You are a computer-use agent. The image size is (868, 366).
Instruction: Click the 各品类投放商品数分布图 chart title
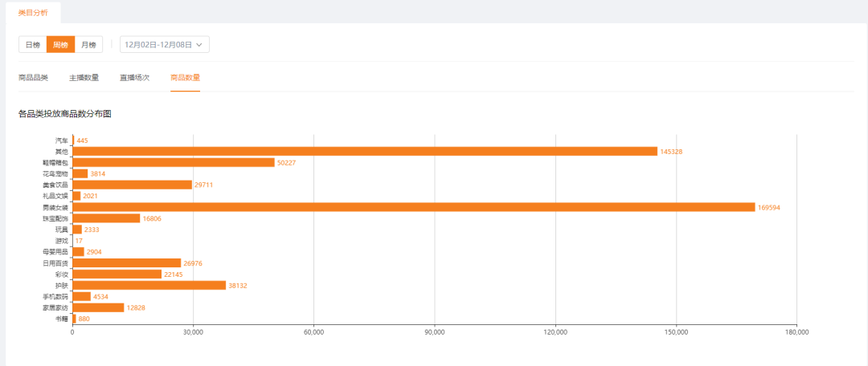[65, 115]
